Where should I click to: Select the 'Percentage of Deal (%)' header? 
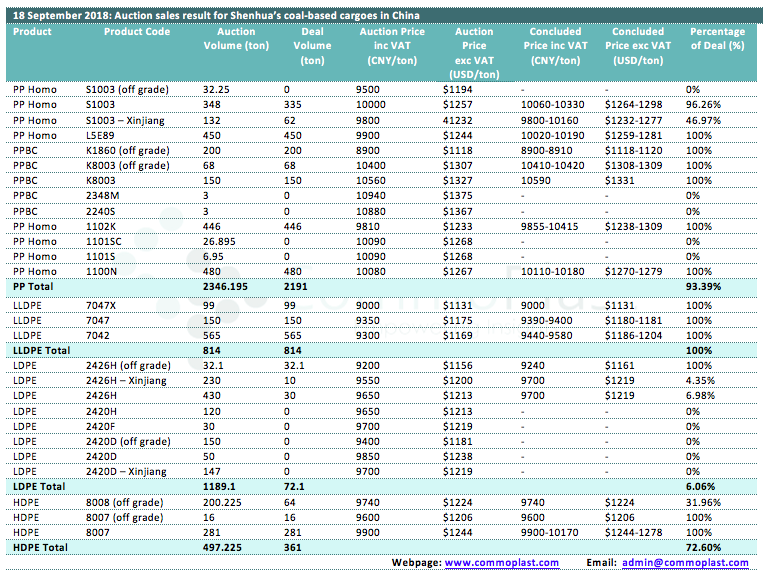click(717, 39)
